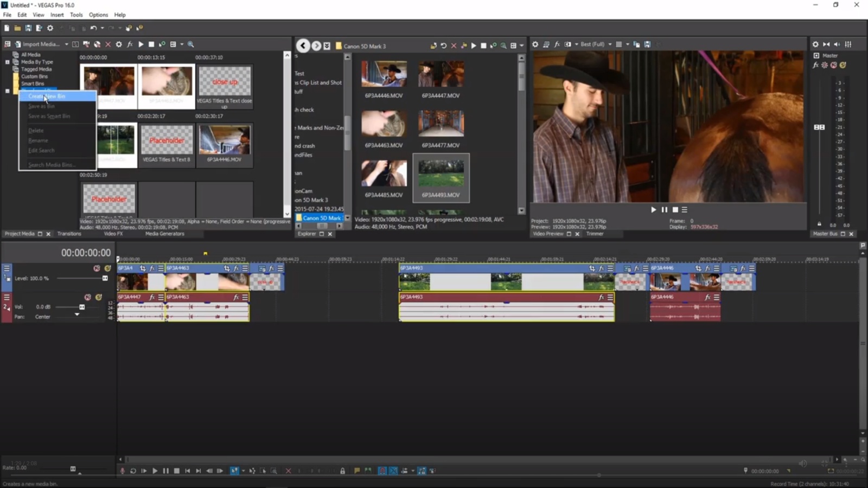Adjust the Master Bus volume fader
Viewport: 868px width, 488px height.
pos(819,127)
